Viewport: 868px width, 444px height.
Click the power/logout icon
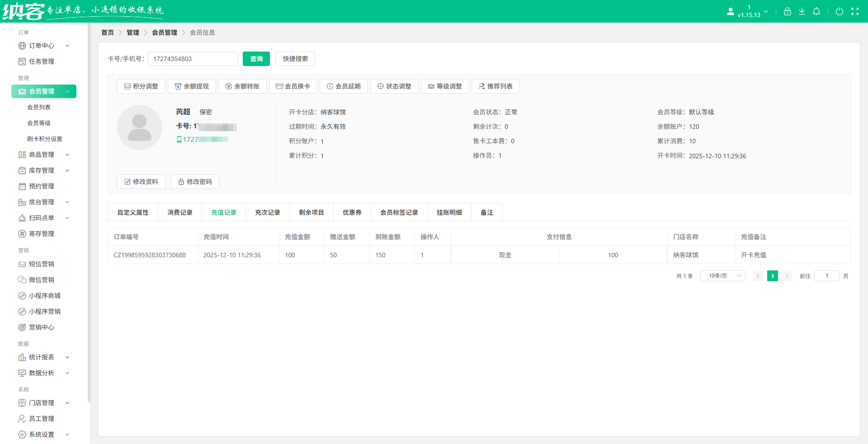840,11
